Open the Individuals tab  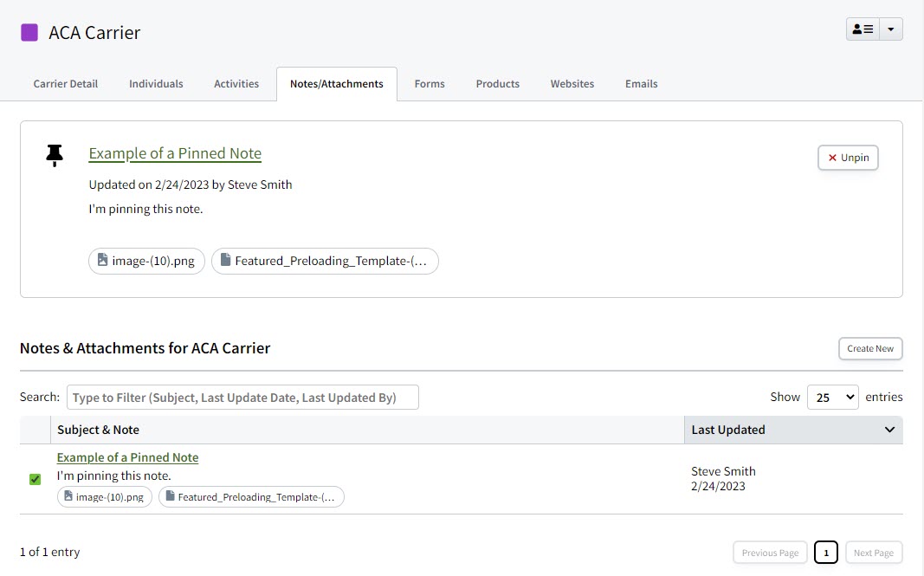[156, 84]
